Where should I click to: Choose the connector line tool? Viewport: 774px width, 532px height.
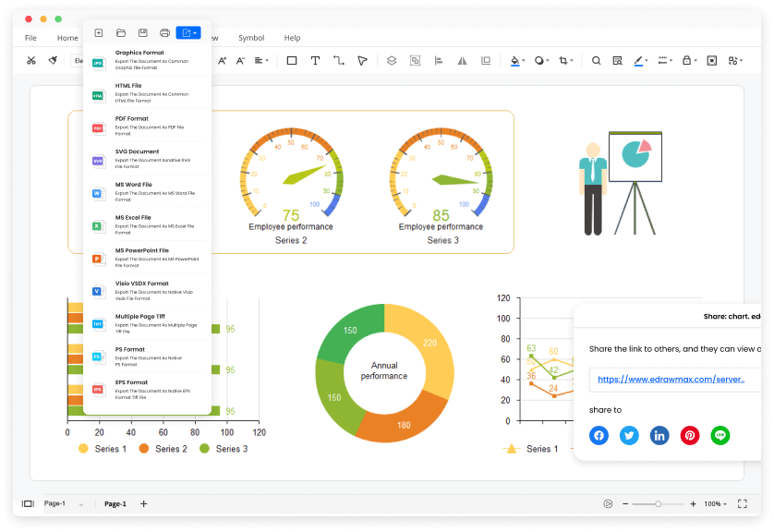(x=339, y=60)
